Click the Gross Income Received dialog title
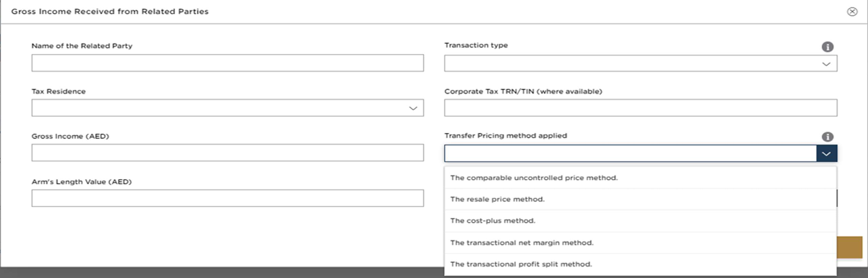 (110, 11)
